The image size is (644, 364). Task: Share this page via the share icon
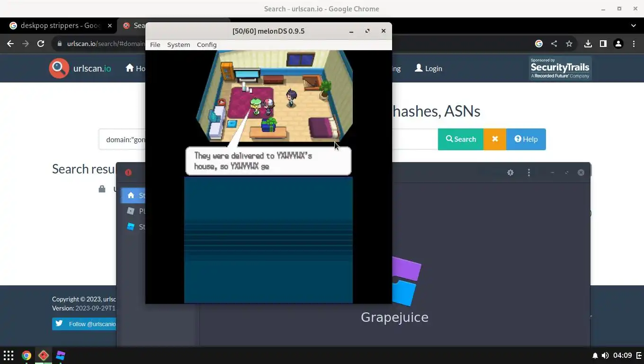coord(554,44)
